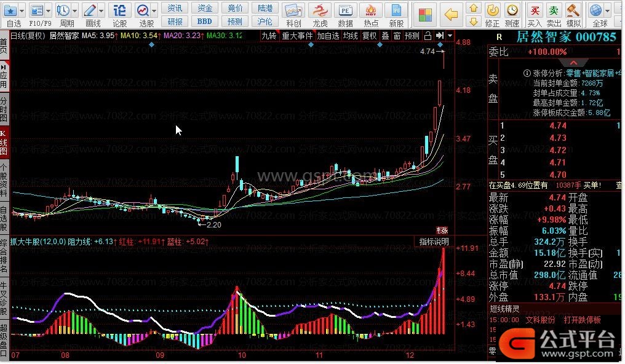Click the yellow up arrow icon

[474, 8]
